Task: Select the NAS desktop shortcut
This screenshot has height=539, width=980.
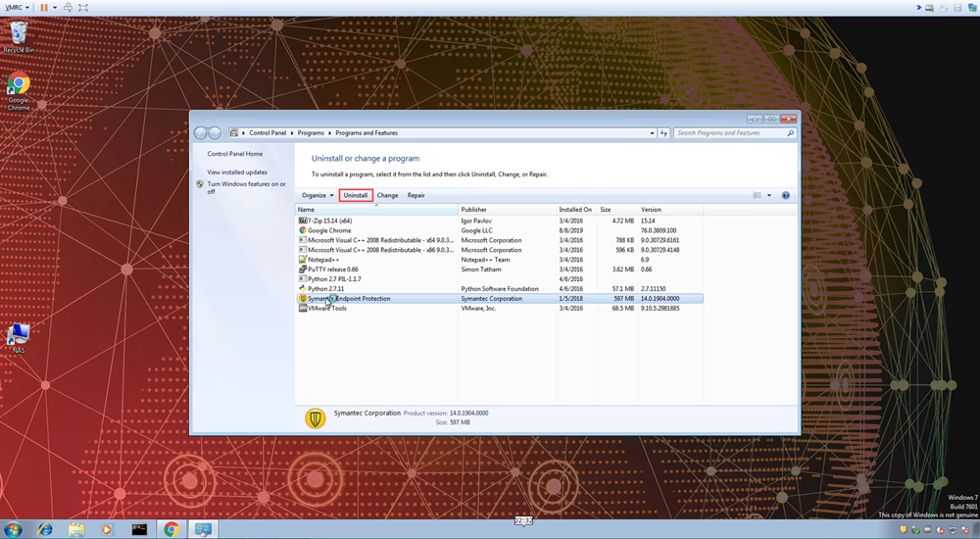Action: click(18, 338)
